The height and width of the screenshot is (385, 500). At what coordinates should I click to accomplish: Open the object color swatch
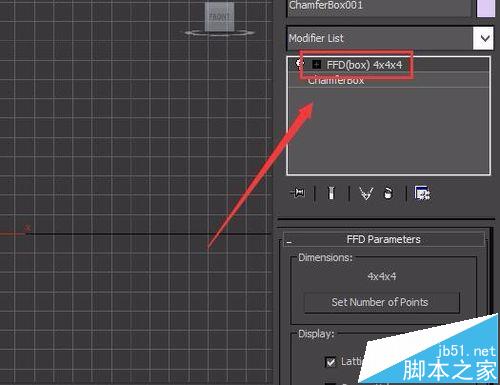(x=486, y=7)
